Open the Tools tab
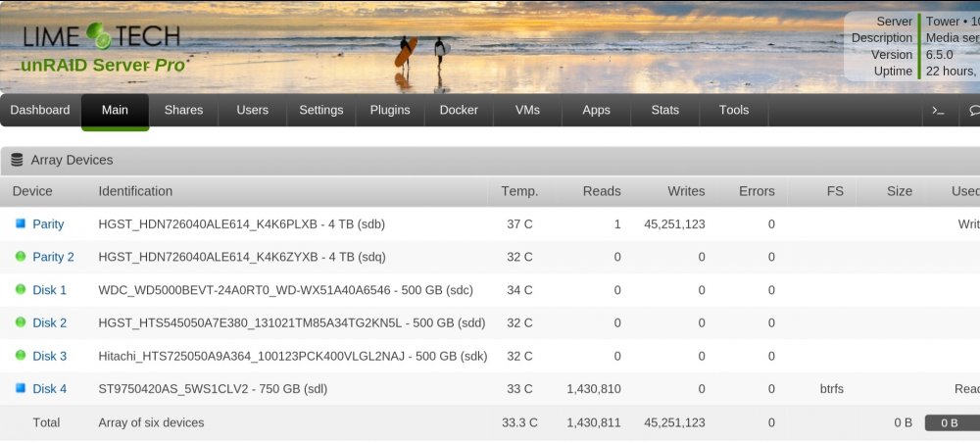The width and height of the screenshot is (980, 443). tap(734, 110)
